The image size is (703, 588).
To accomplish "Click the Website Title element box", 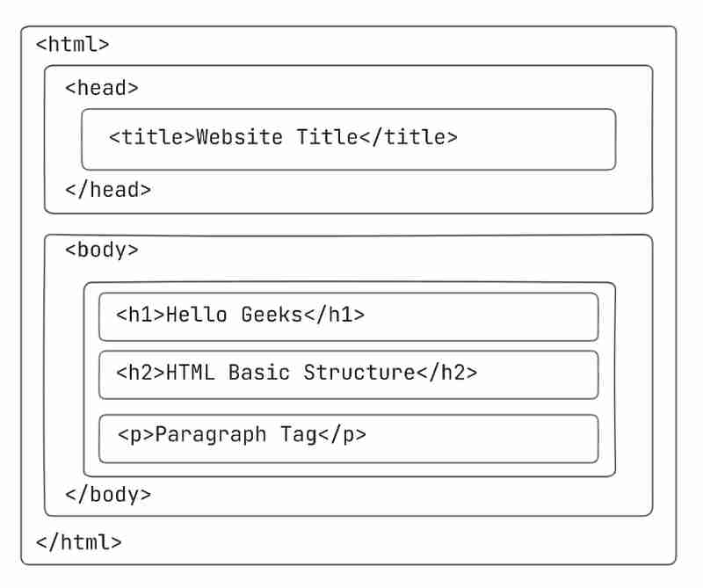I will [349, 139].
